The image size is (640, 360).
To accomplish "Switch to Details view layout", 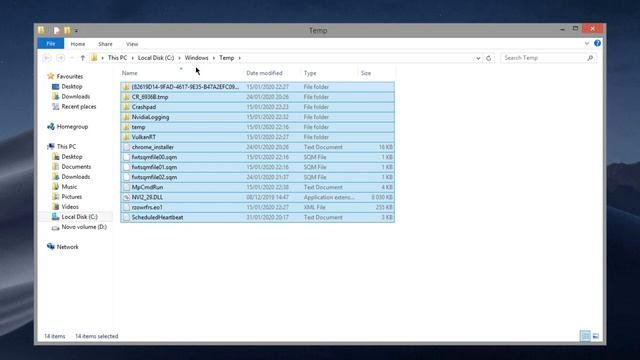I will (585, 336).
